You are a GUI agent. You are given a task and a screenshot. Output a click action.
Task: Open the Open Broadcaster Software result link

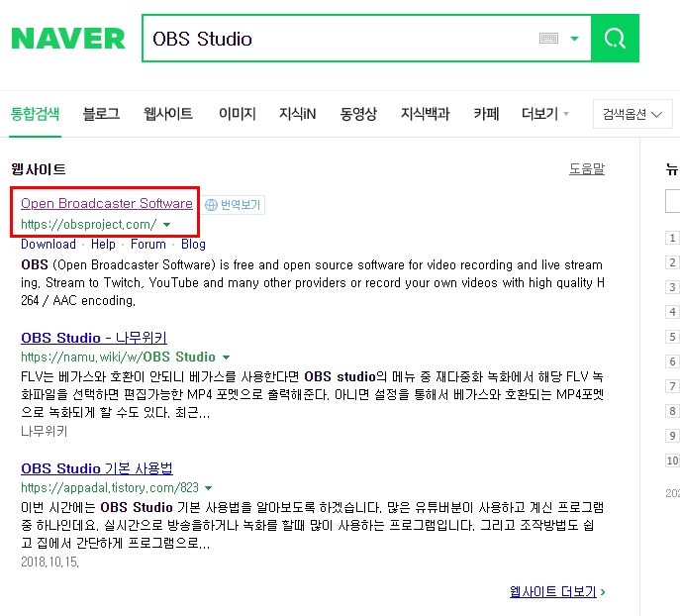coord(107,203)
